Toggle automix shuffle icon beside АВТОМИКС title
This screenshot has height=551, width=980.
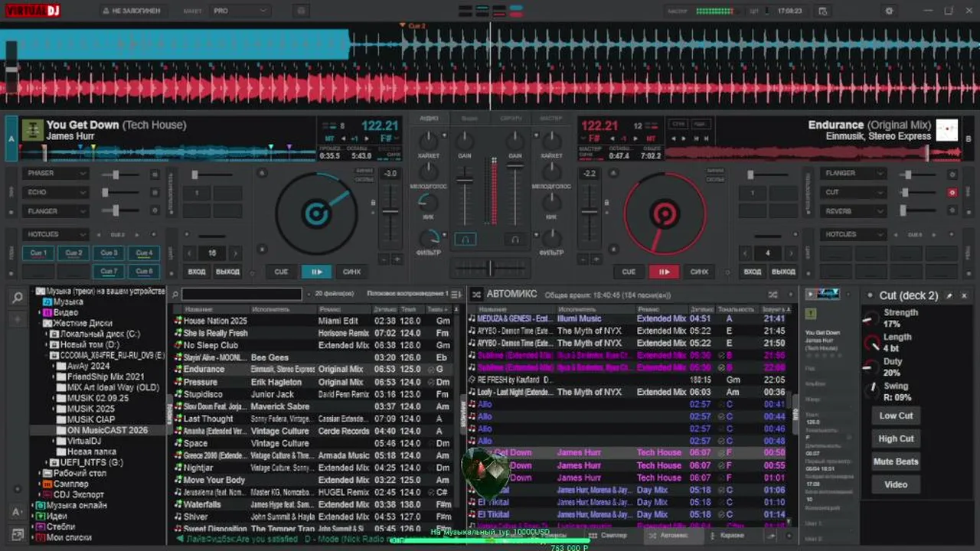click(x=476, y=294)
